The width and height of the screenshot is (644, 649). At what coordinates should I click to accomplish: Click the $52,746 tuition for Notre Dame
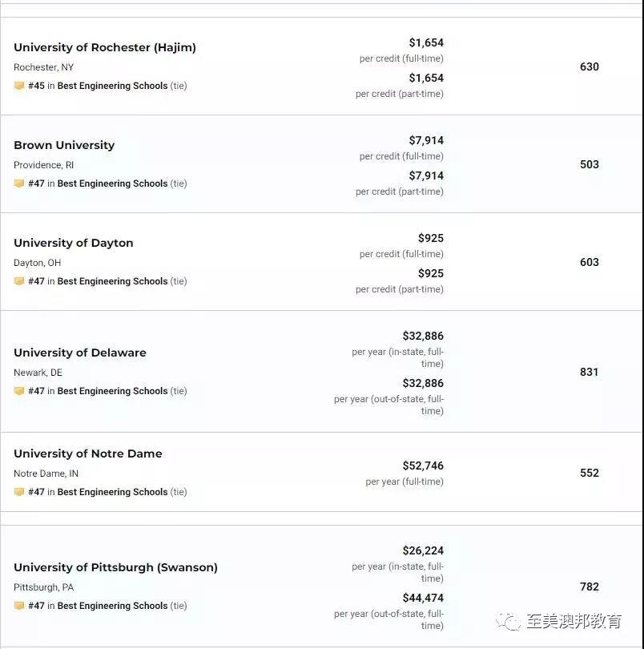(x=423, y=466)
